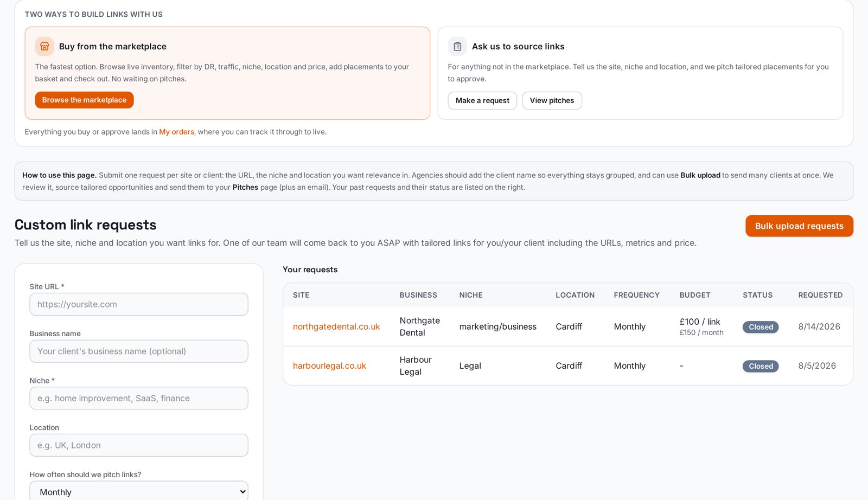This screenshot has width=868, height=500.
Task: Open the northgatedental.co.uk site link
Action: point(336,326)
